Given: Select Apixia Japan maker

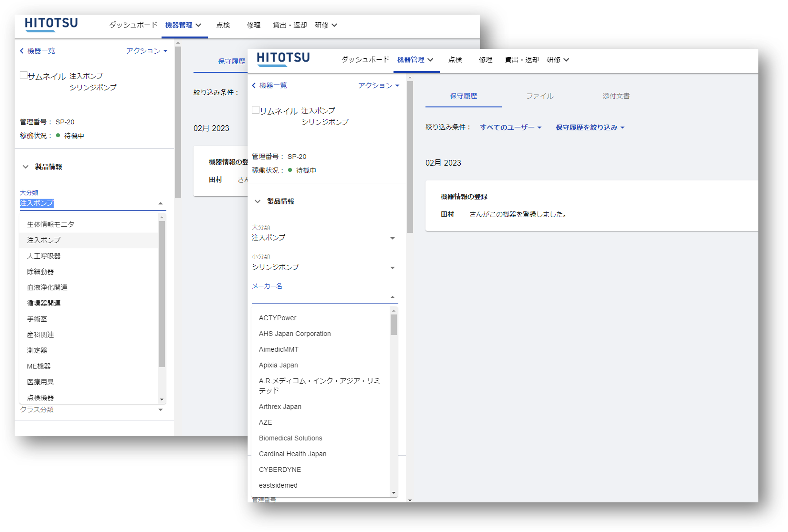Looking at the screenshot, I should pyautogui.click(x=321, y=365).
